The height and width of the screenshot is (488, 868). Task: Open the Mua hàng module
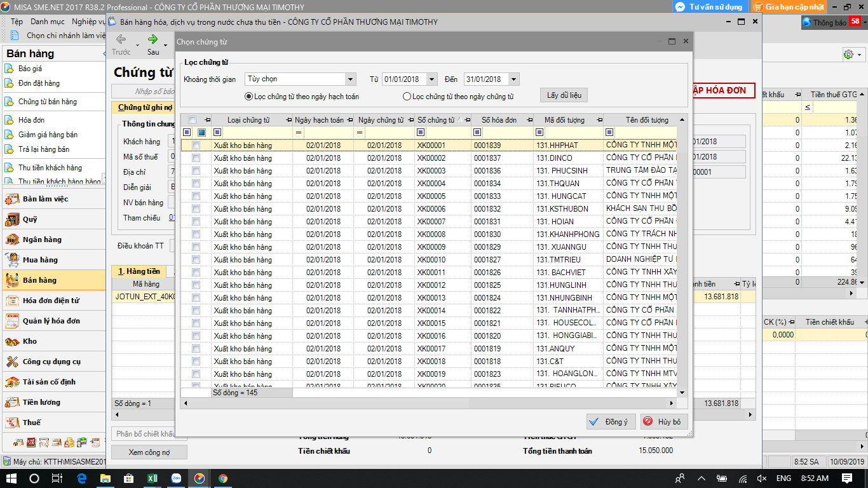click(x=40, y=260)
